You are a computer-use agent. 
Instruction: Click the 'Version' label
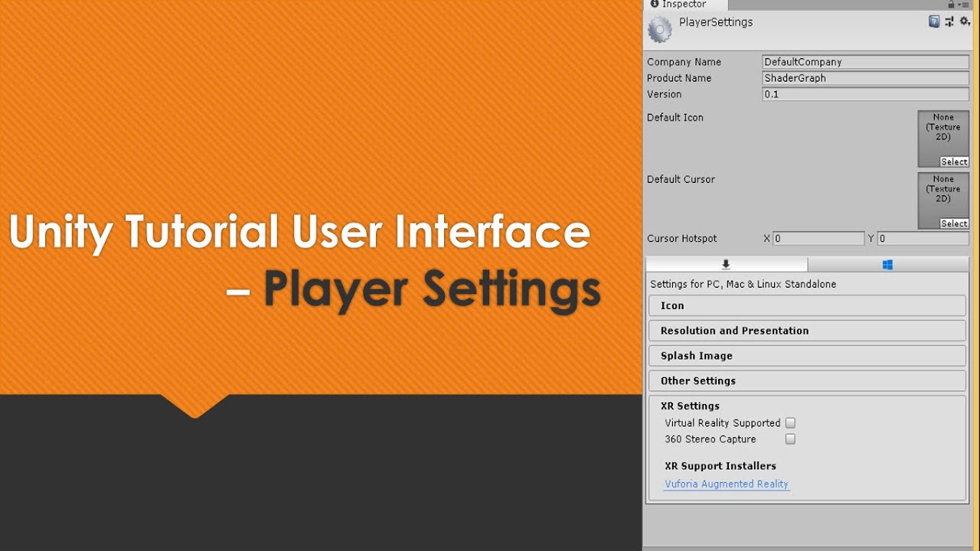tap(664, 94)
